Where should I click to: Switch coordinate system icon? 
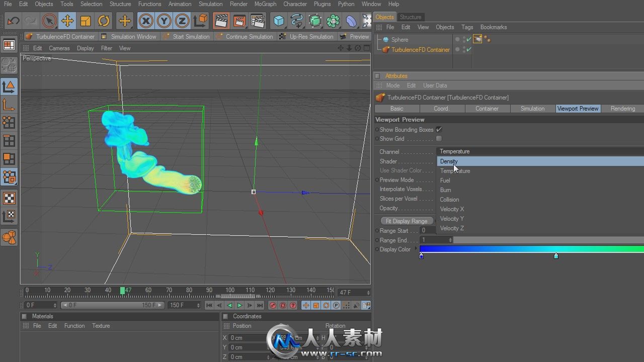click(x=200, y=21)
